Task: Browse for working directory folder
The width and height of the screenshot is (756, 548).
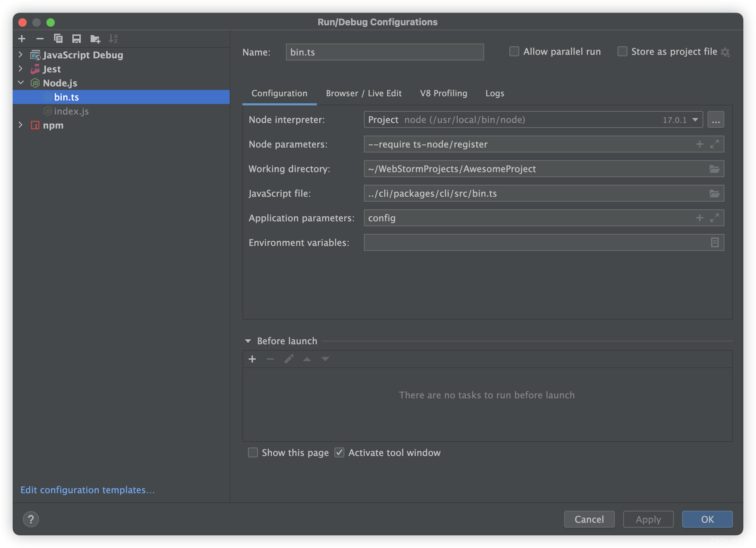Action: (x=714, y=169)
